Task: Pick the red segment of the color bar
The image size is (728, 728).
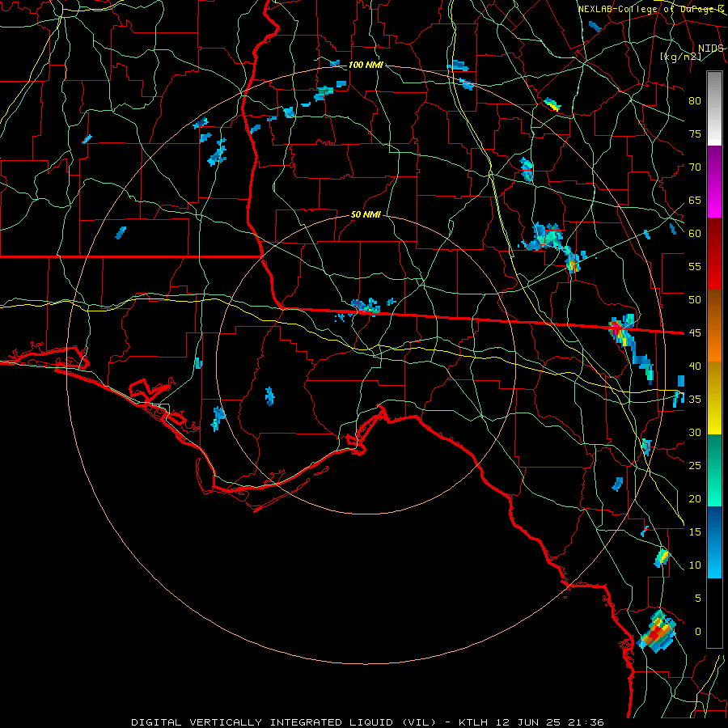Action: coord(714,254)
